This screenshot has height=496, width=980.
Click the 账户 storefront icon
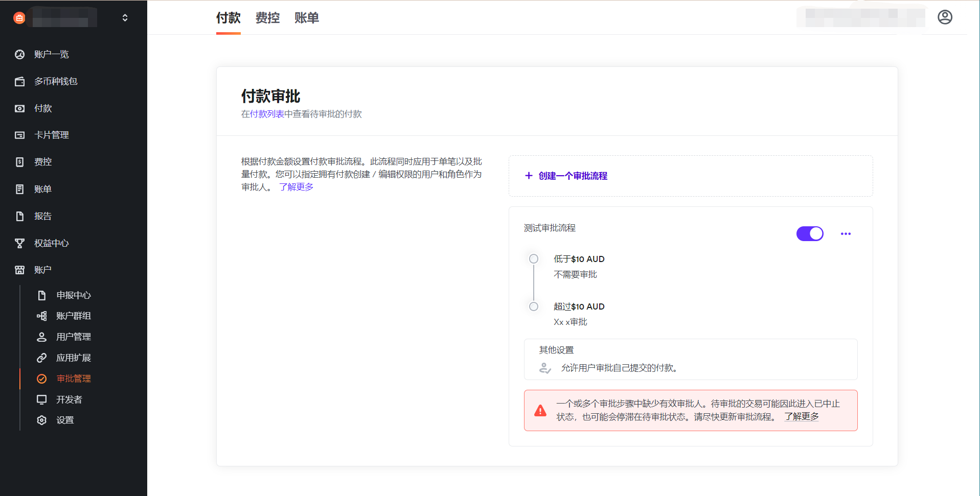[x=20, y=270]
